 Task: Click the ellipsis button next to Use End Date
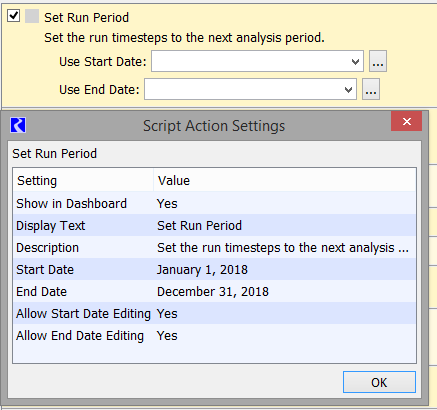[x=371, y=89]
